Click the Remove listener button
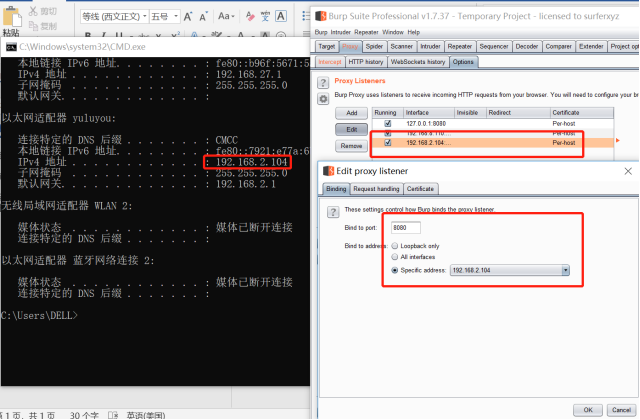The height and width of the screenshot is (420, 640). click(x=351, y=146)
